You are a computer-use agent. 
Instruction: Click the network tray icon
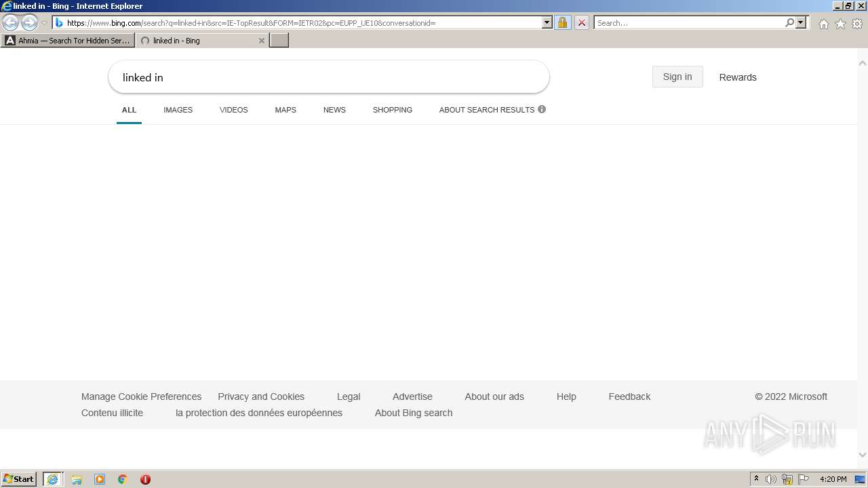787,479
